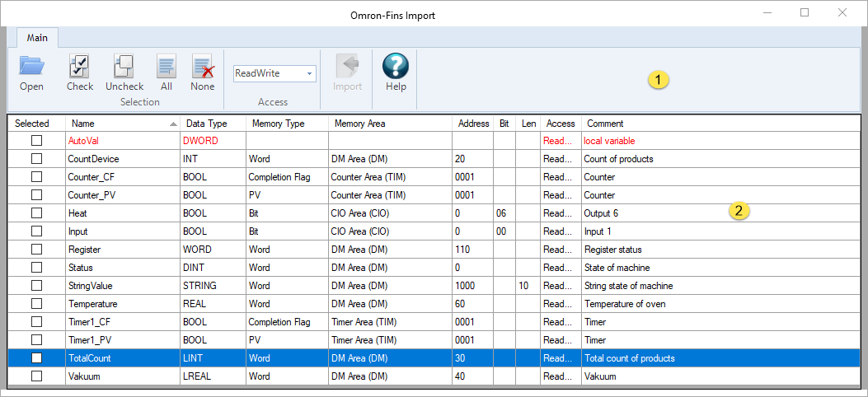Click the grayed Import arrow icon
This screenshot has width=868, height=397.
pyautogui.click(x=348, y=66)
